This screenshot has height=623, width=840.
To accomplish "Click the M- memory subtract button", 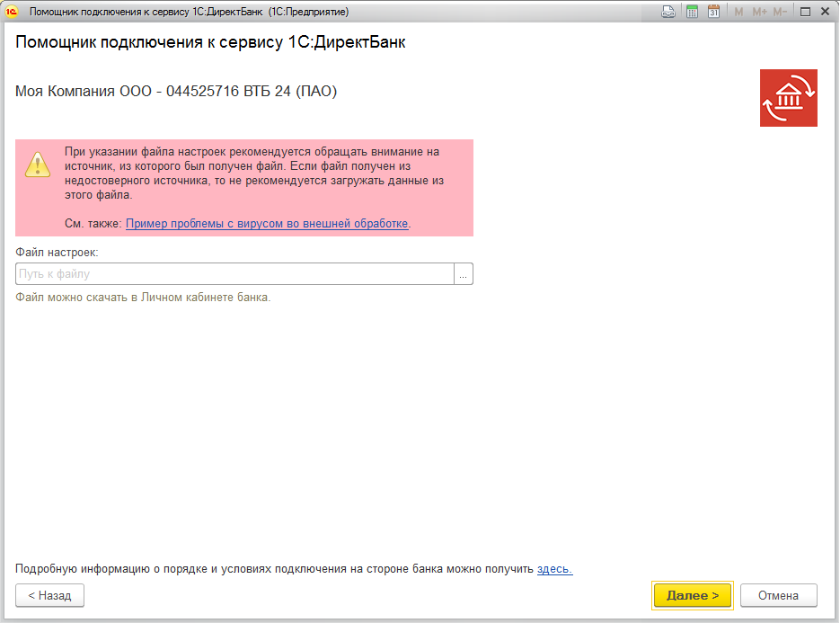I will pyautogui.click(x=780, y=12).
